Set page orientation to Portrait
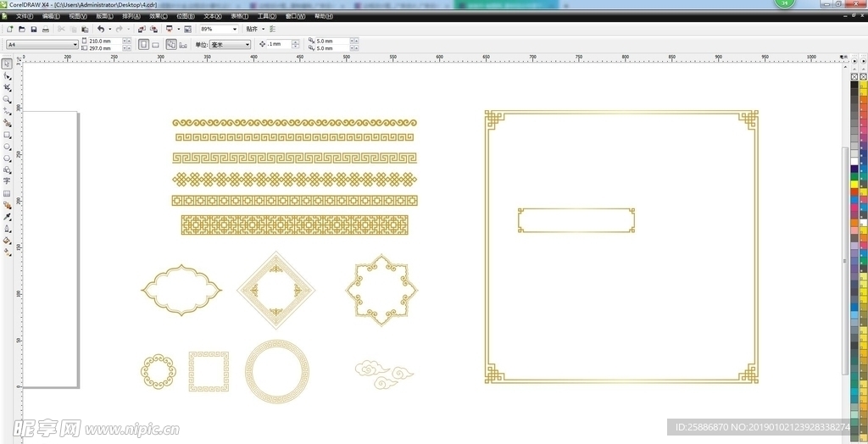Image resolution: width=868 pixels, height=444 pixels. point(144,44)
